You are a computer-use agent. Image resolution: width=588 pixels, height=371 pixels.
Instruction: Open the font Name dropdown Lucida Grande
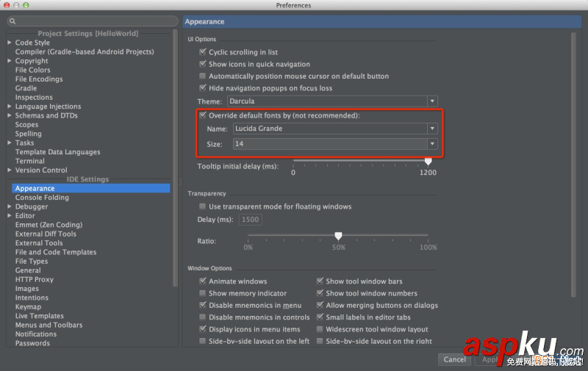[x=335, y=129]
